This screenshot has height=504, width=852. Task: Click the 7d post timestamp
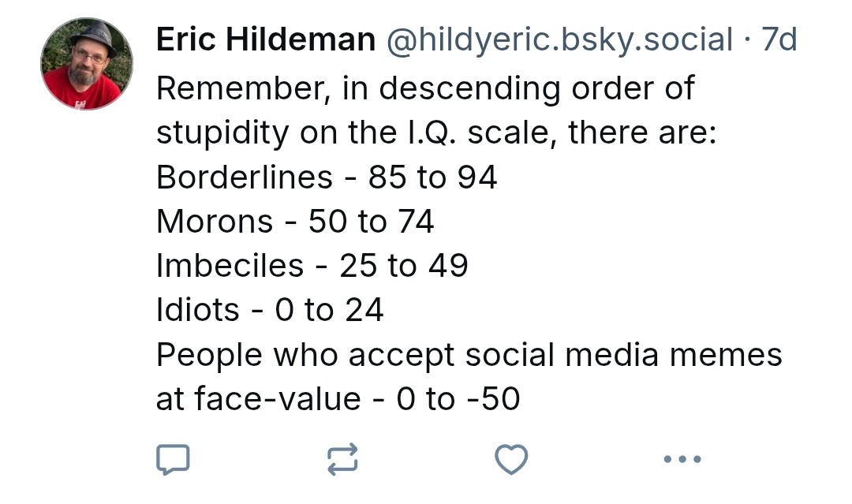[x=779, y=39]
